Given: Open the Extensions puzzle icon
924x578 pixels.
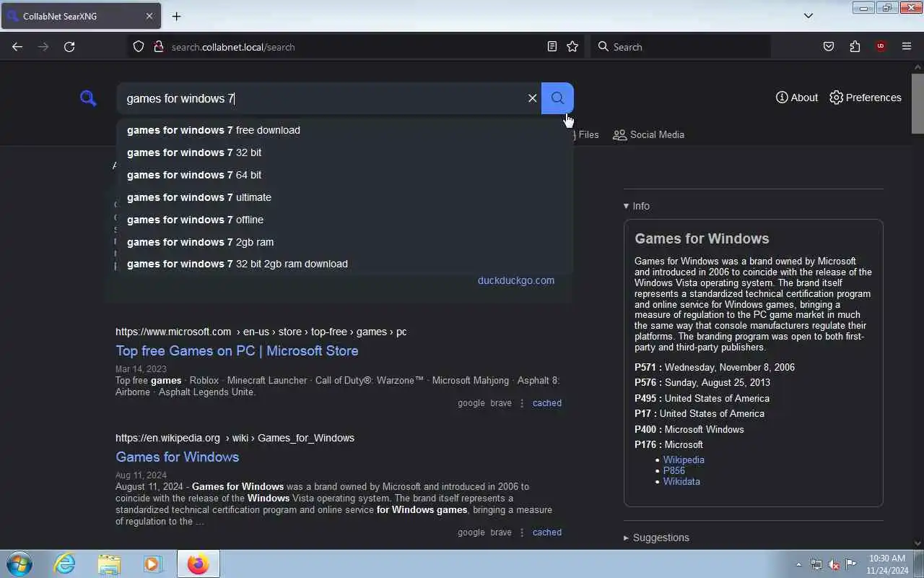Looking at the screenshot, I should 855,47.
